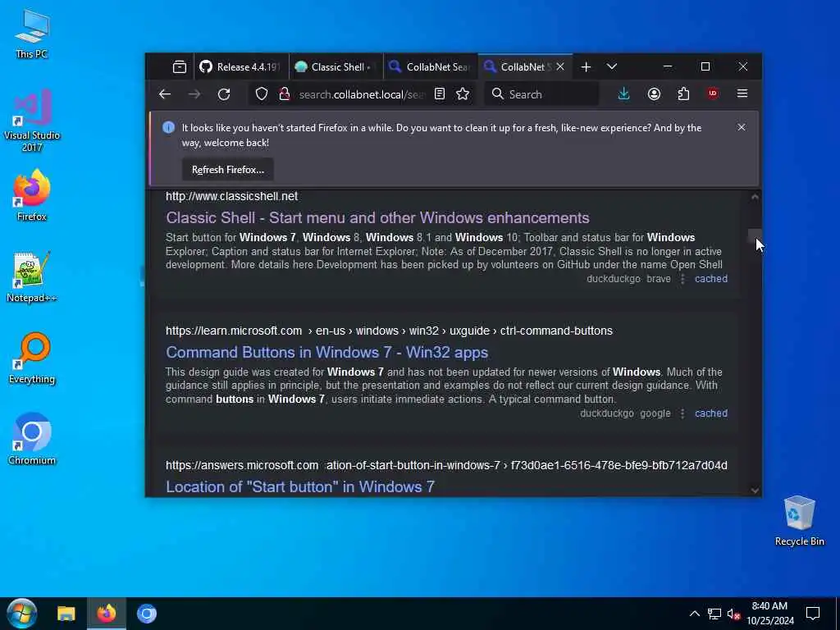Open the extensions puzzle icon
Viewport: 840px width, 630px height.
[x=683, y=94]
